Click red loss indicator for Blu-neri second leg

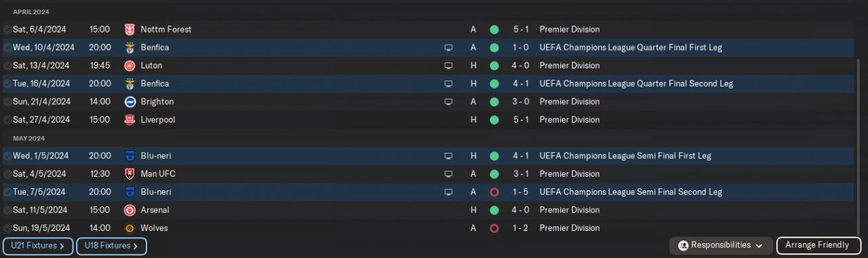coord(494,192)
